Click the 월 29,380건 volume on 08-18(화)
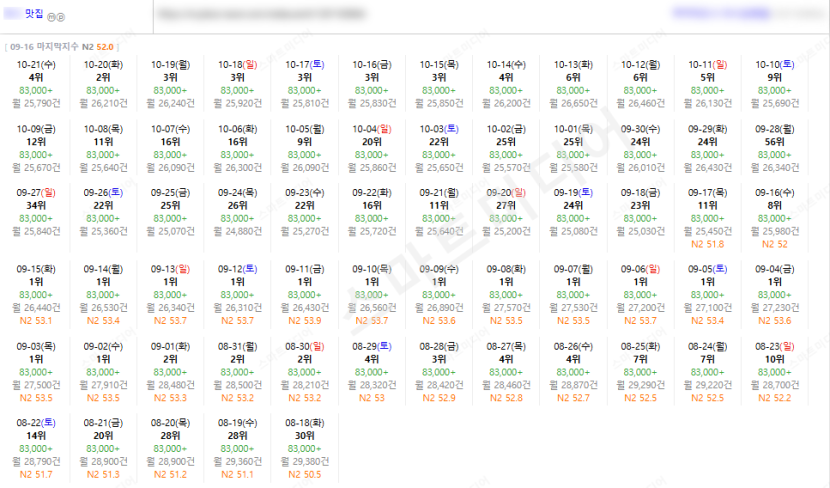The image size is (830, 488). pyautogui.click(x=304, y=462)
